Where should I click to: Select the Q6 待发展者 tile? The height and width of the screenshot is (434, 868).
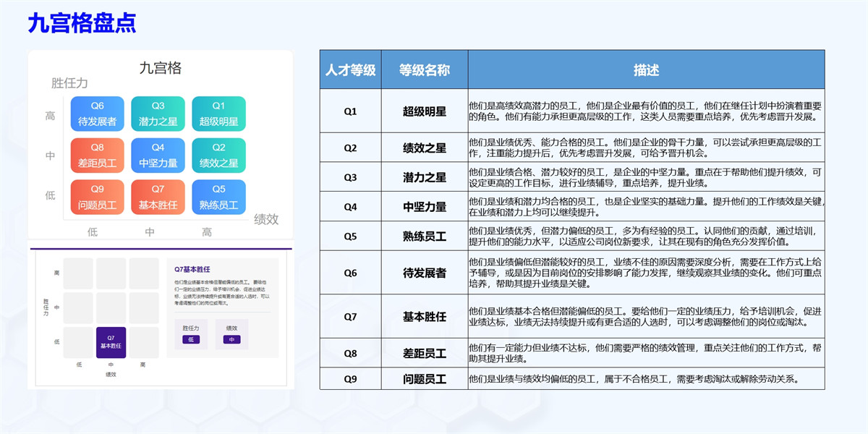click(x=97, y=114)
